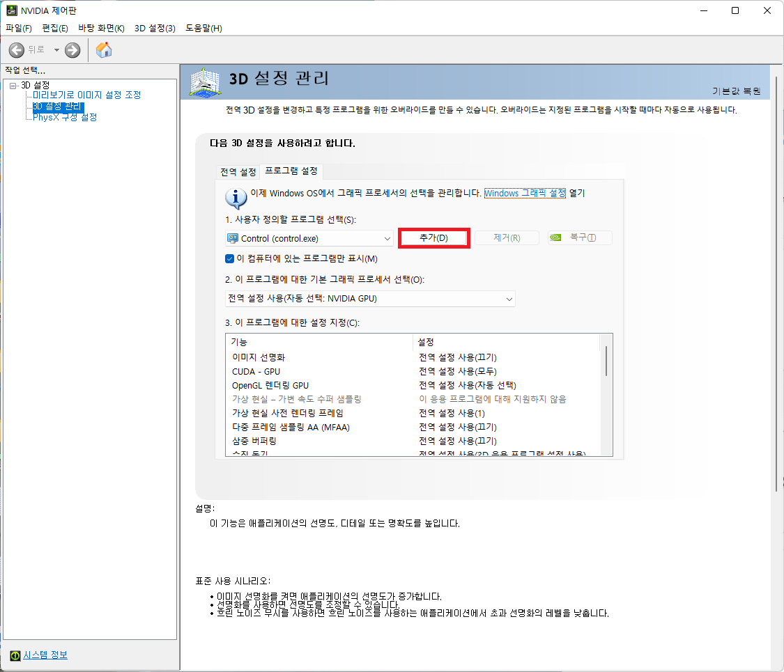Image resolution: width=784 pixels, height=672 pixels.
Task: Click the 설정 column header
Action: pyautogui.click(x=506, y=342)
